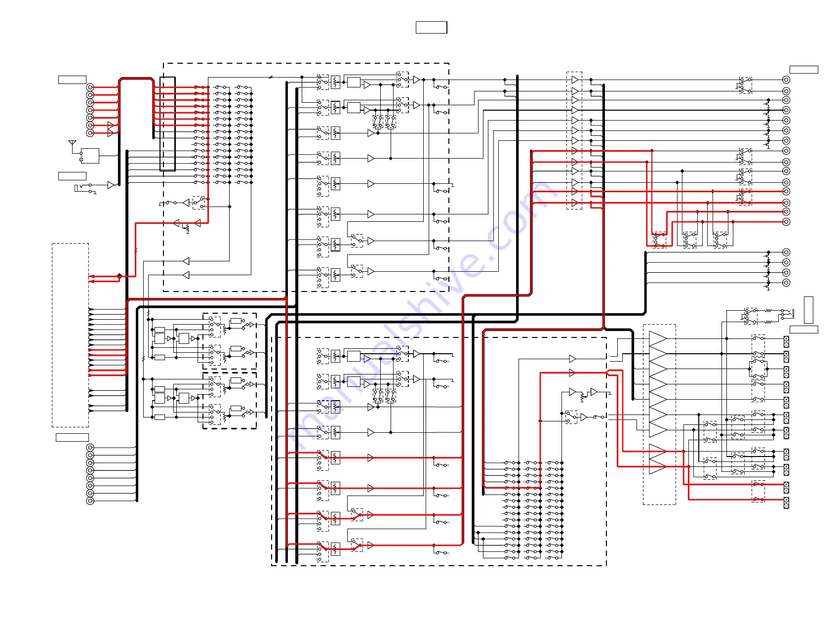The image size is (840, 624).
Task: Click the tall vertical empty box beside headphone jack
Action: pos(808,310)
